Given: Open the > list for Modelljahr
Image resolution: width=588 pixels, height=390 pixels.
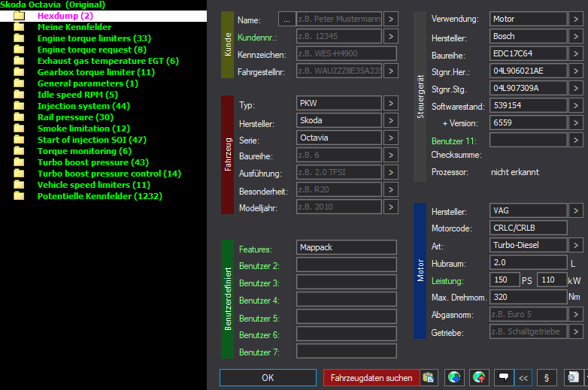Looking at the screenshot, I should 391,207.
